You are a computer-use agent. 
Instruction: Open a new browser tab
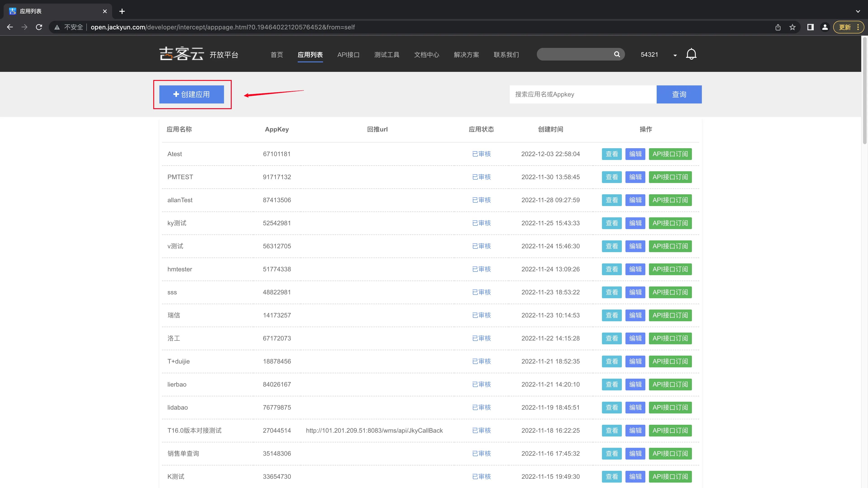(122, 12)
